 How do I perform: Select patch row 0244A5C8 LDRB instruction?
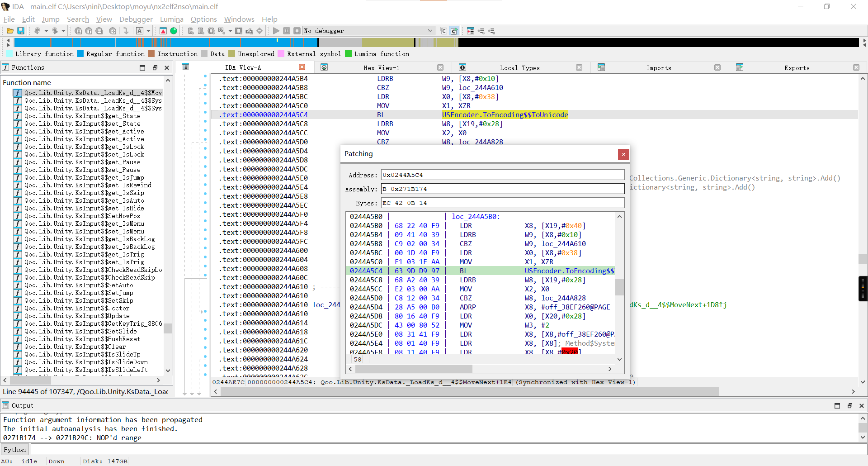click(480, 280)
